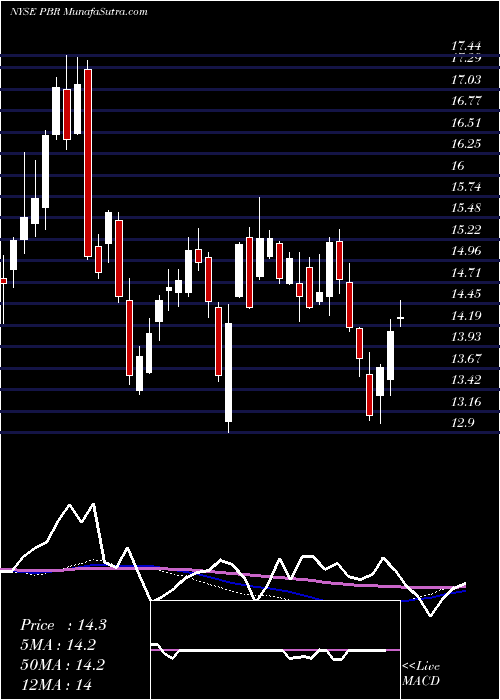Click the 15.74 price axis label
This screenshot has width=500, height=700.
[x=466, y=187]
